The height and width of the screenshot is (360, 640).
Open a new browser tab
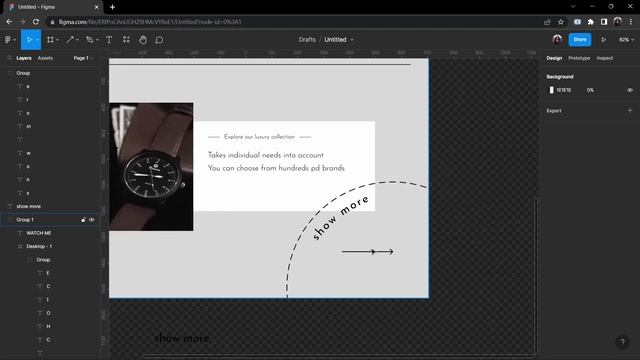pos(112,7)
